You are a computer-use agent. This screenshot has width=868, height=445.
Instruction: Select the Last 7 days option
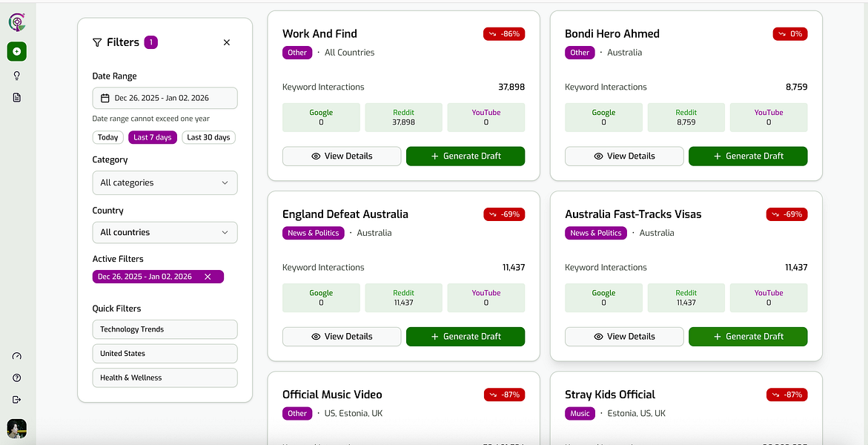point(153,137)
